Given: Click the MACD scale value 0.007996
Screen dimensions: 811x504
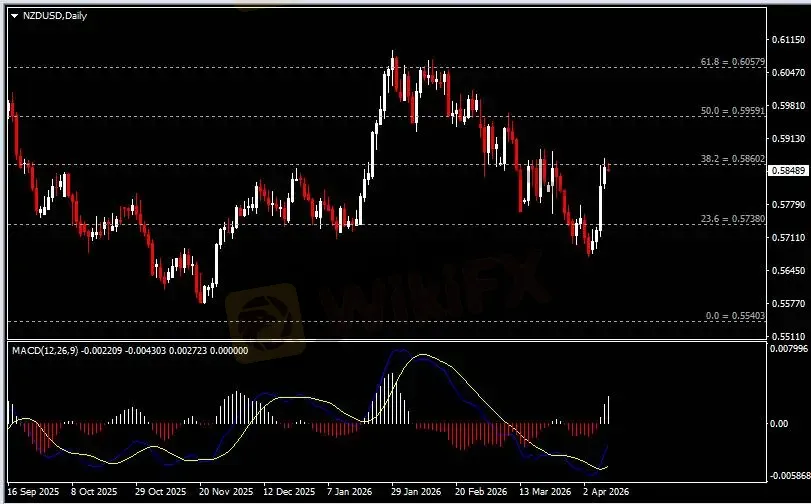Looking at the screenshot, I should pos(789,348).
